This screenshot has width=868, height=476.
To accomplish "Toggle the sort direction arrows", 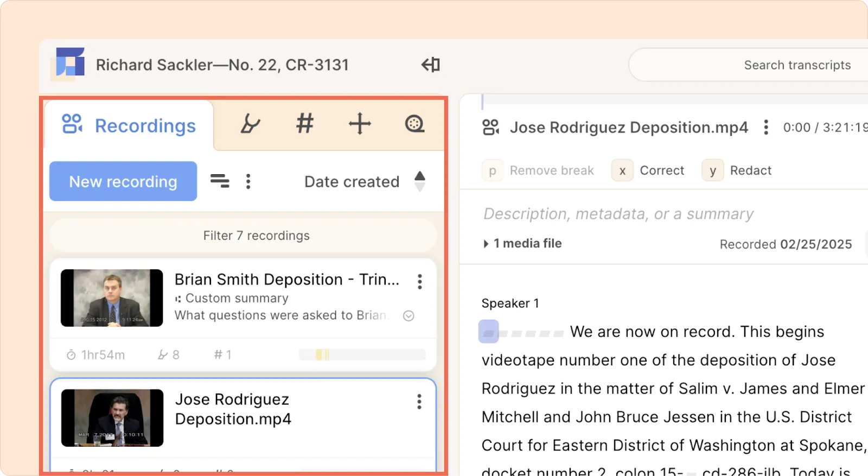I will pos(420,181).
